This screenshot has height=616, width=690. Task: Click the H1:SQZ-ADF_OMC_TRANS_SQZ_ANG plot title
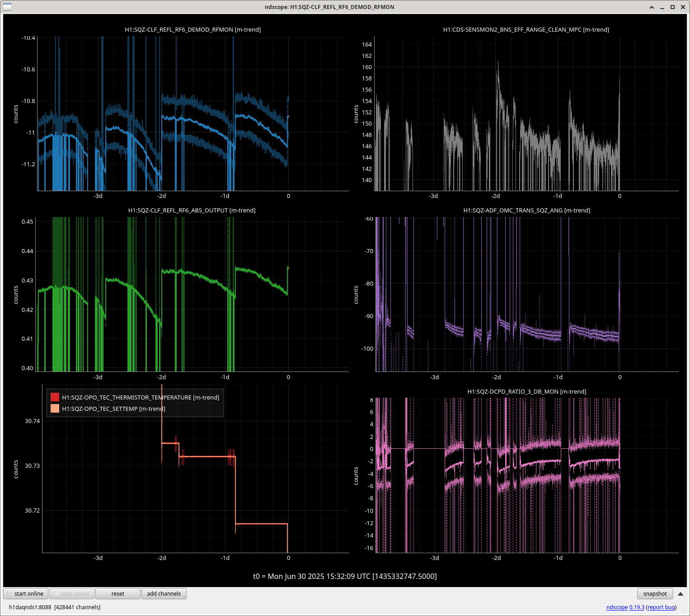[527, 210]
